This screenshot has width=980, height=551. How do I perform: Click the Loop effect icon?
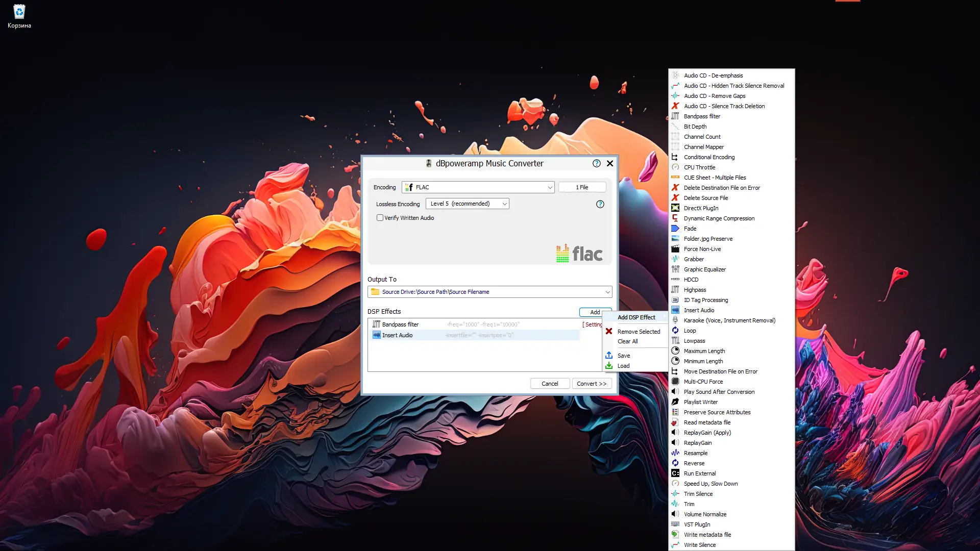[675, 331]
